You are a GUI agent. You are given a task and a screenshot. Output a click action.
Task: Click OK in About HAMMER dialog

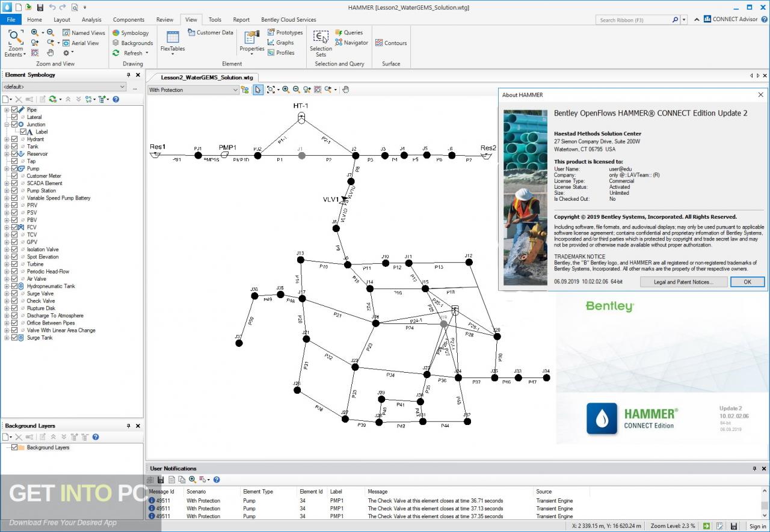point(747,281)
